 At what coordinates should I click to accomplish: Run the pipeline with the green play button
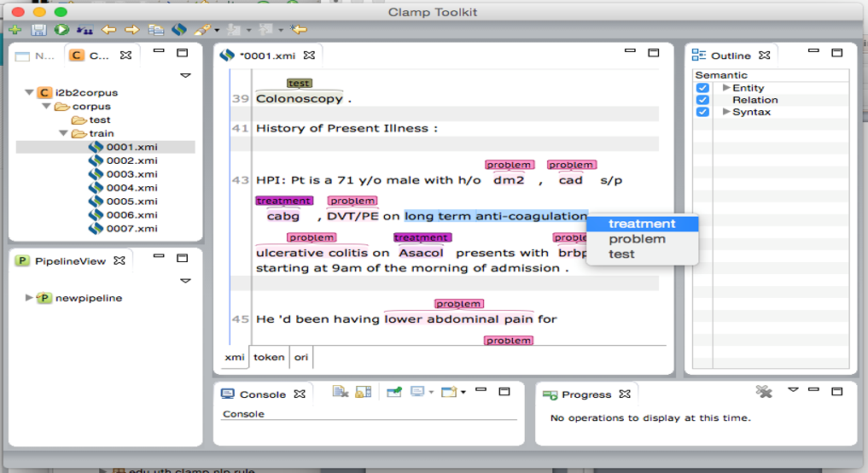pyautogui.click(x=61, y=30)
